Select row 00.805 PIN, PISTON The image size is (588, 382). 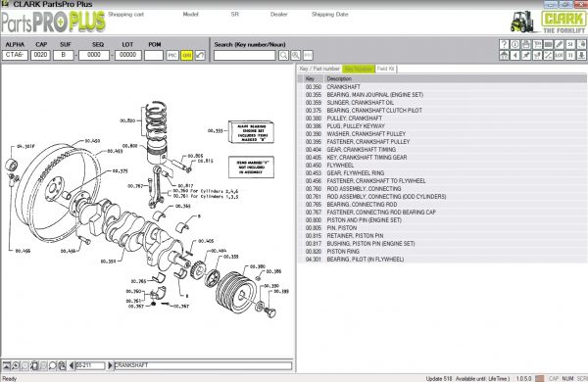coord(442,228)
